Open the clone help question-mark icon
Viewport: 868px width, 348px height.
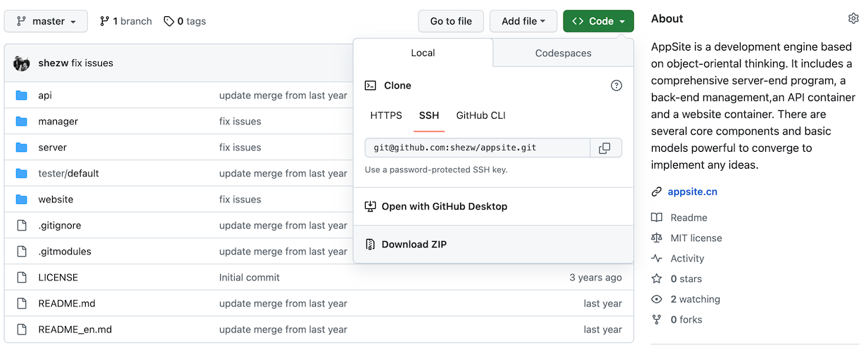click(616, 86)
